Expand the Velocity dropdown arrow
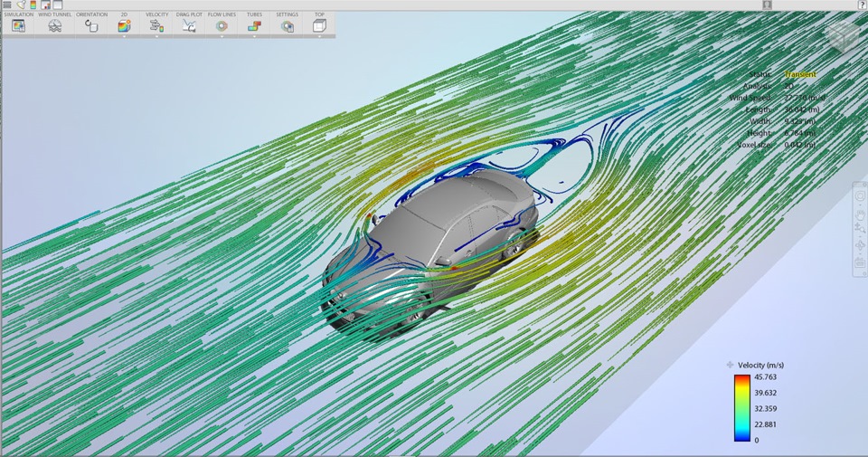The height and width of the screenshot is (457, 868). 156,36
